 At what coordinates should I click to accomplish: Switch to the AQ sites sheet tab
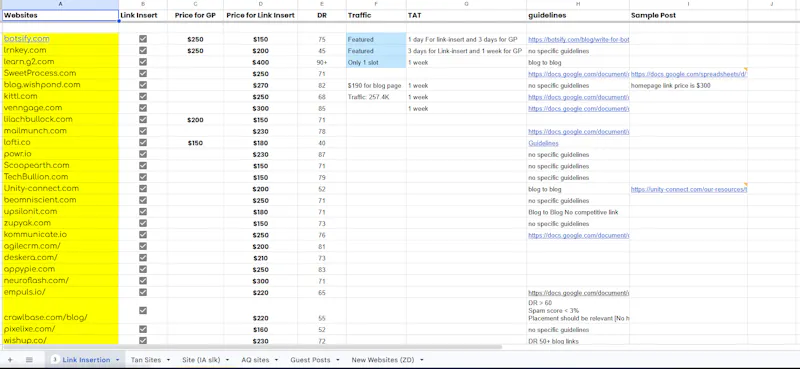pos(255,360)
